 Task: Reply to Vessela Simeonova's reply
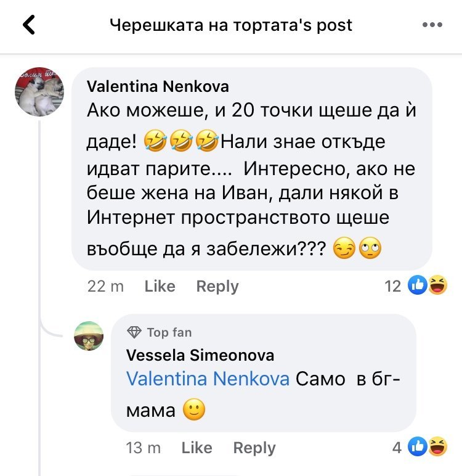click(x=254, y=448)
